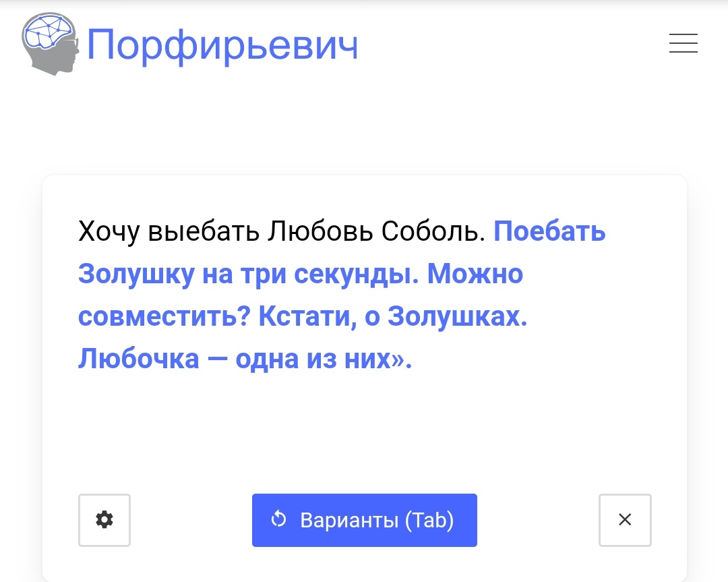Screen dimensions: 728x582
Task: Go to Порфирьевич home title link
Action: click(222, 45)
